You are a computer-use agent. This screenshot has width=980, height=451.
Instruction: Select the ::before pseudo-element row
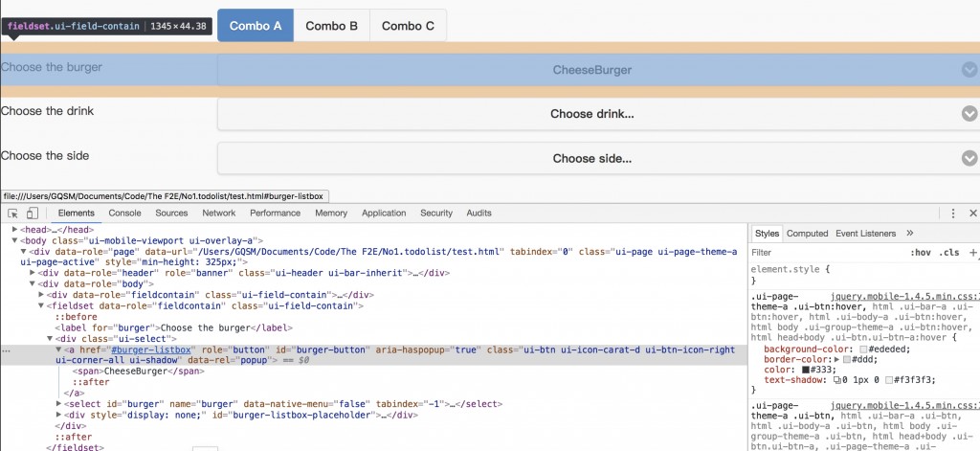[77, 317]
